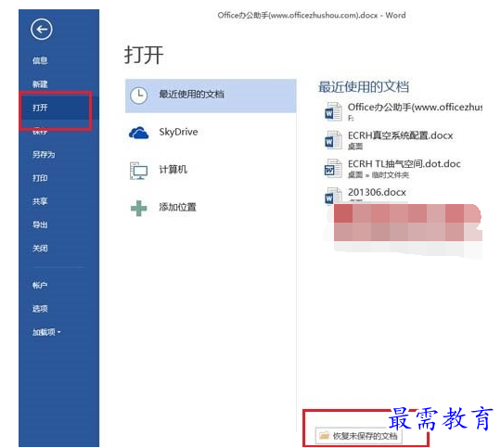Click the SkyDrive cloud icon
The width and height of the screenshot is (501, 448).
pos(138,133)
